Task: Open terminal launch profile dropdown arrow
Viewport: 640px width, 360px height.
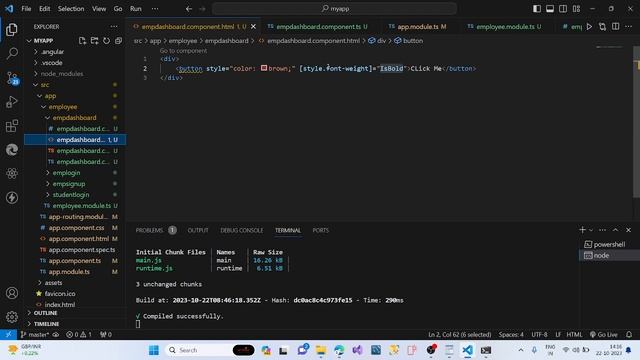Action: (x=591, y=230)
